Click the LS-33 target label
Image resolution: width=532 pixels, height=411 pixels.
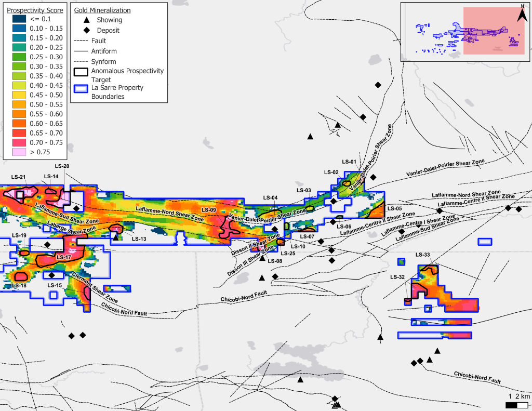[x=423, y=255]
